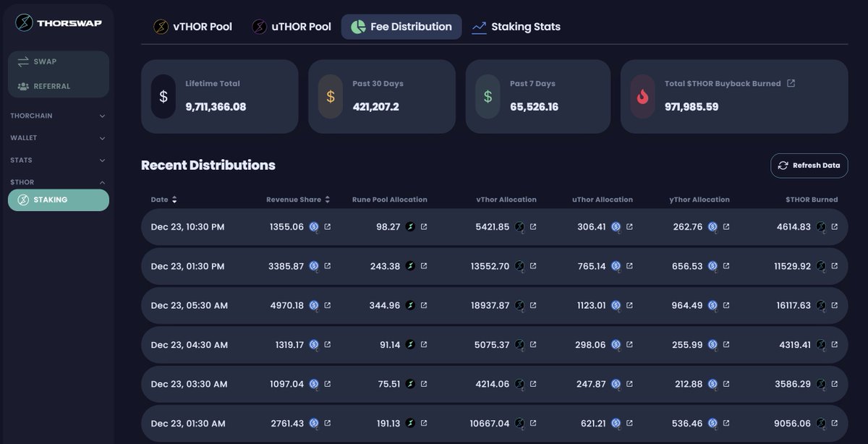Select the Dec 23, 01:30 AM date cell

click(x=188, y=423)
